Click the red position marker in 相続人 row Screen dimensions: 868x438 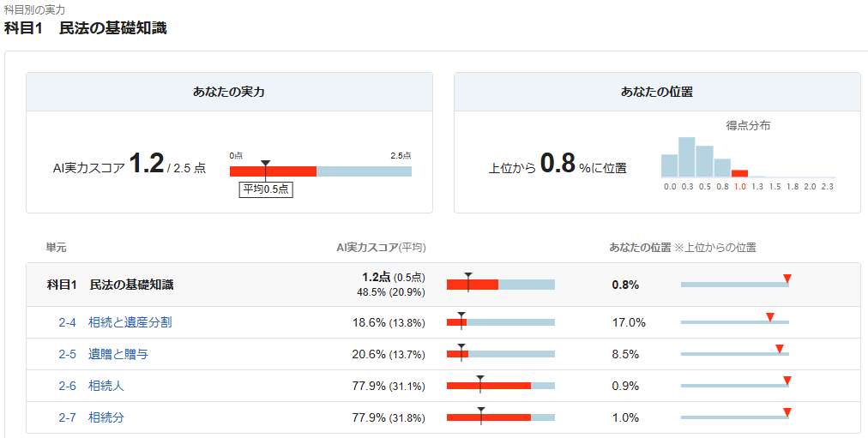787,381
